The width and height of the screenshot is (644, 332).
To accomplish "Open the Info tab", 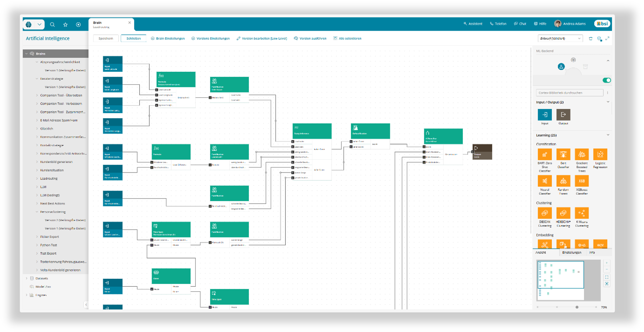I will pyautogui.click(x=592, y=252).
